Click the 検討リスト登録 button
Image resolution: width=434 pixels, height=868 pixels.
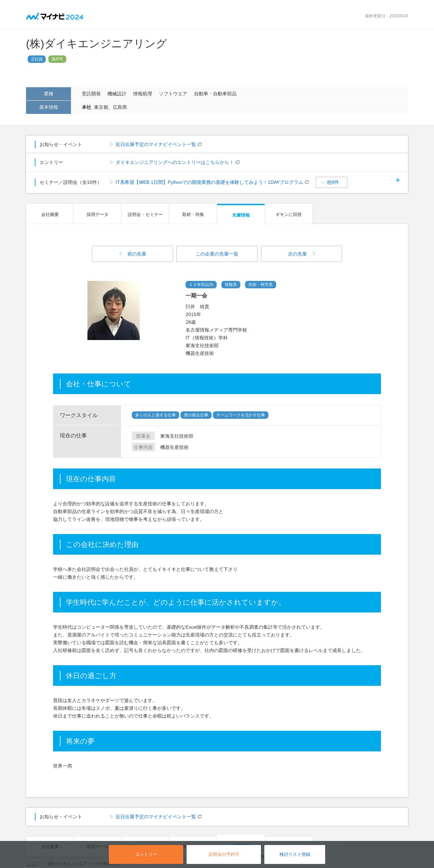[x=295, y=854]
